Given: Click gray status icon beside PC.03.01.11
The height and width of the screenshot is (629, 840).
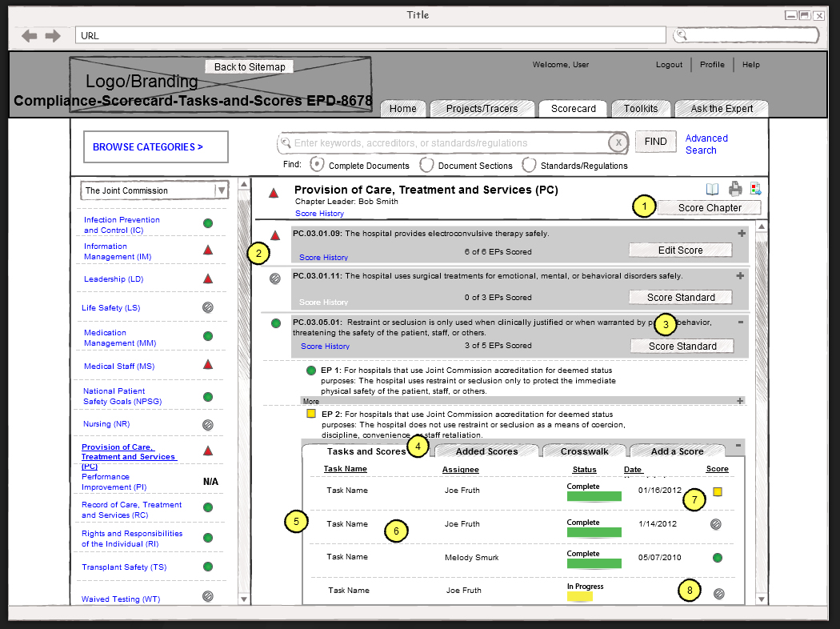Looking at the screenshot, I should point(275,278).
